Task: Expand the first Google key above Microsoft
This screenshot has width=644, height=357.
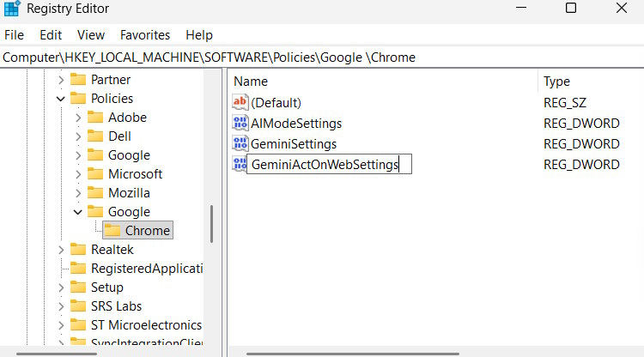Action: click(78, 155)
